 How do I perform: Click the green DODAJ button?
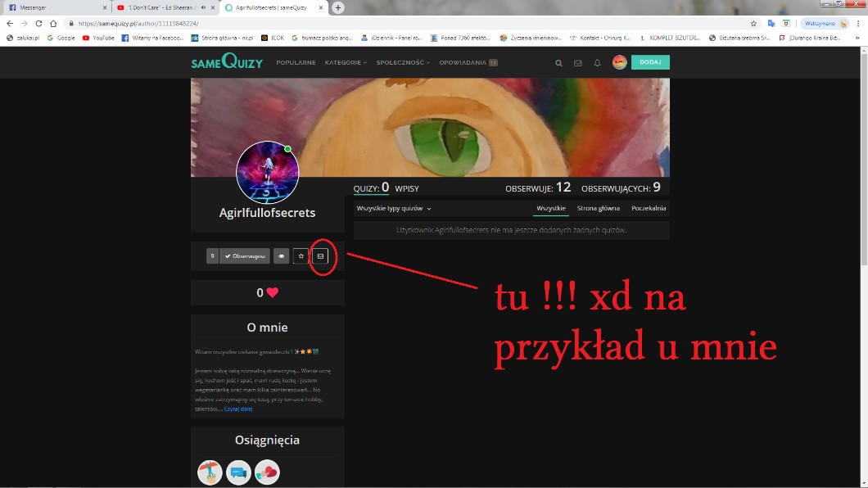pos(650,62)
